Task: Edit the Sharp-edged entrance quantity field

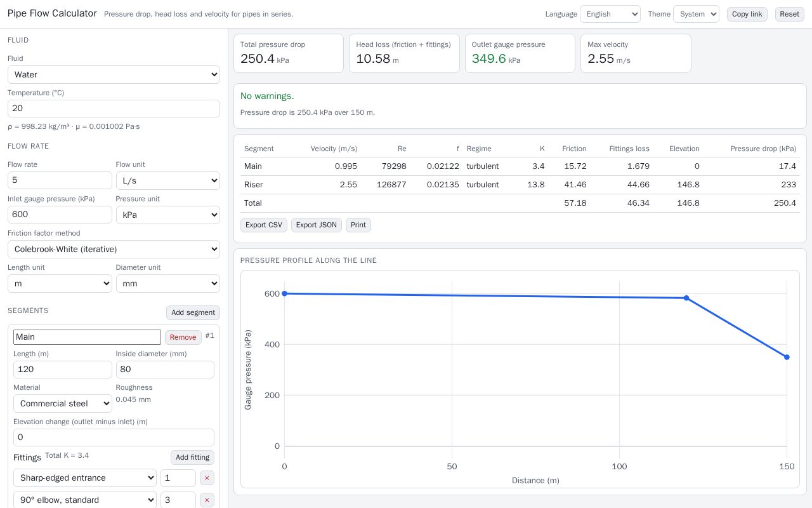Action: pyautogui.click(x=178, y=478)
